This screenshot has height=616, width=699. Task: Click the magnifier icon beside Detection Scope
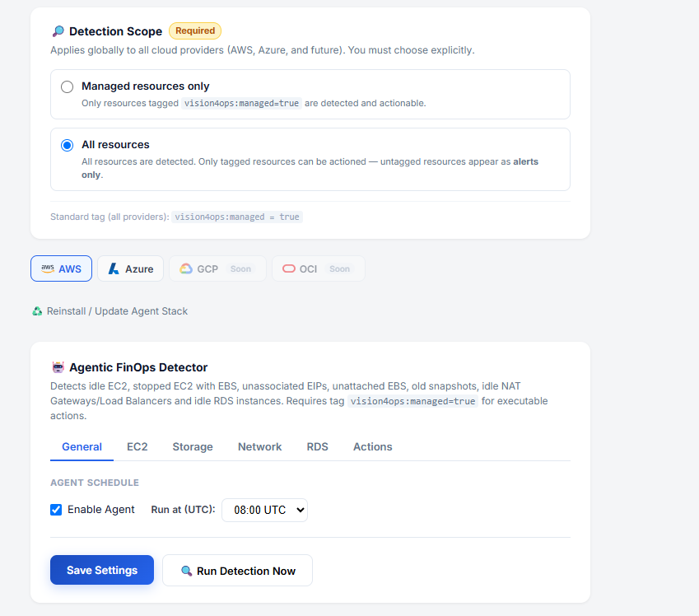tap(58, 31)
